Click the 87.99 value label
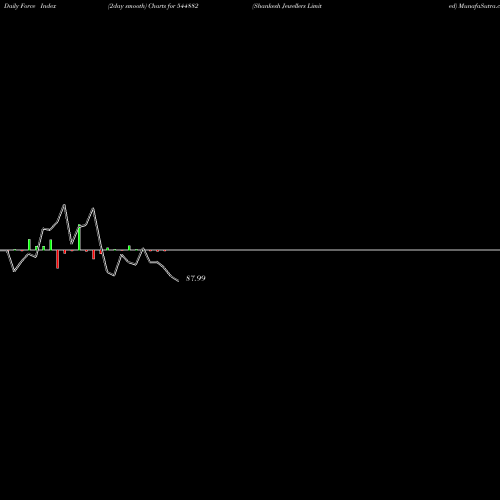 click(196, 278)
